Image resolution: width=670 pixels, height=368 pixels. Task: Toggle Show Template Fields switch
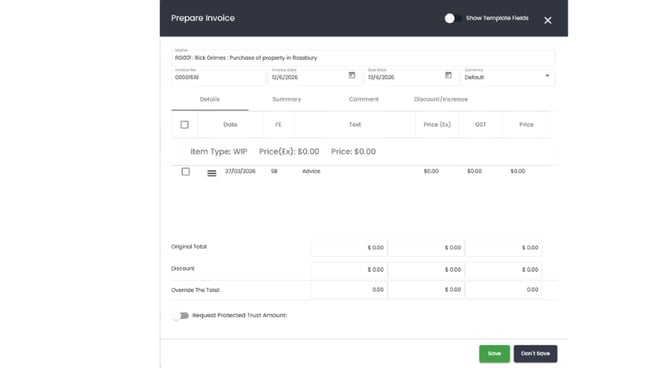tap(452, 18)
